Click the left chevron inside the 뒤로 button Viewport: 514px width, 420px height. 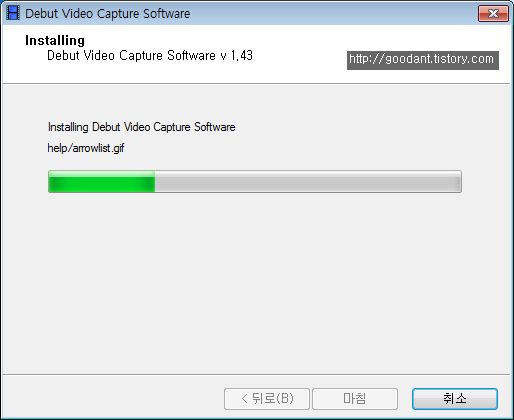pyautogui.click(x=245, y=399)
